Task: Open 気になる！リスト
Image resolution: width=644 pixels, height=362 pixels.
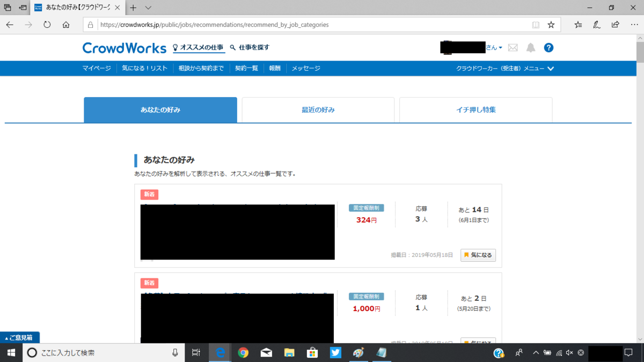Action: click(145, 68)
